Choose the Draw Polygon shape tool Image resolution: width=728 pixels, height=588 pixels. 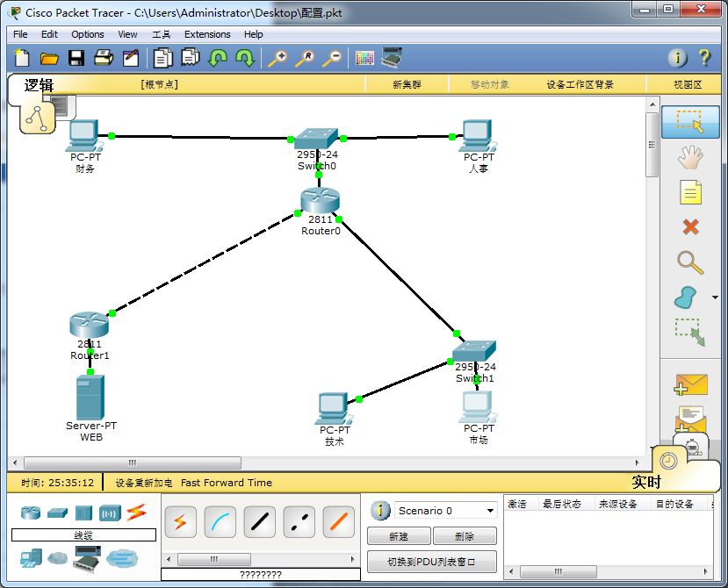coord(686,298)
